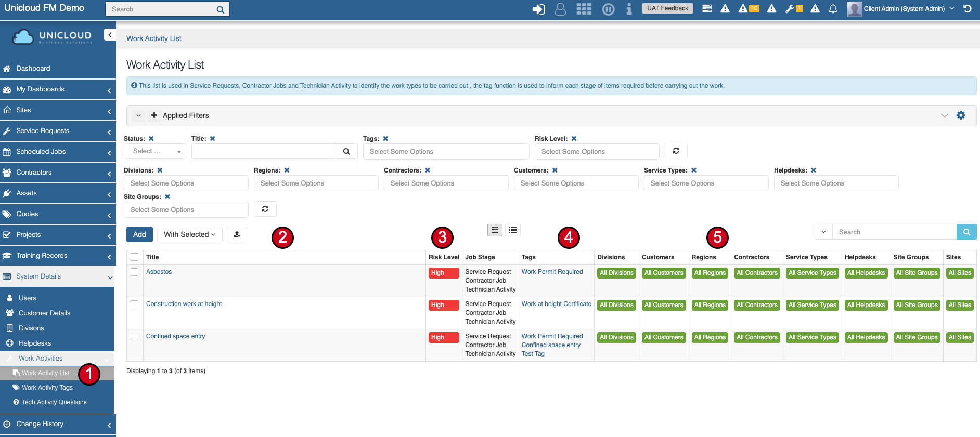Open Dashboard in the sidebar
Screen dimensions: 980x437
pos(58,68)
